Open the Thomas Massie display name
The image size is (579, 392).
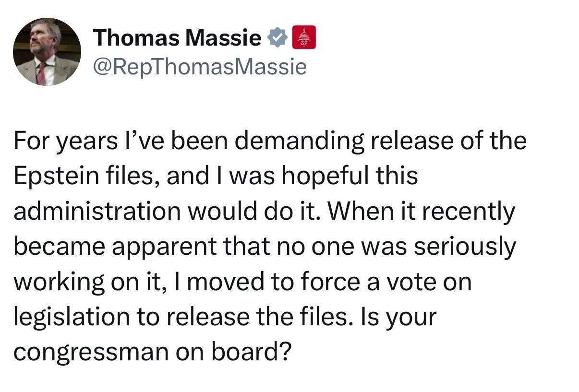click(x=177, y=37)
